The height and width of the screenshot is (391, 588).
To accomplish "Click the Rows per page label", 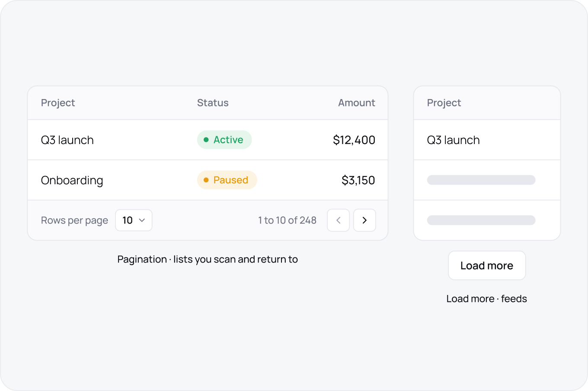I will (x=74, y=221).
